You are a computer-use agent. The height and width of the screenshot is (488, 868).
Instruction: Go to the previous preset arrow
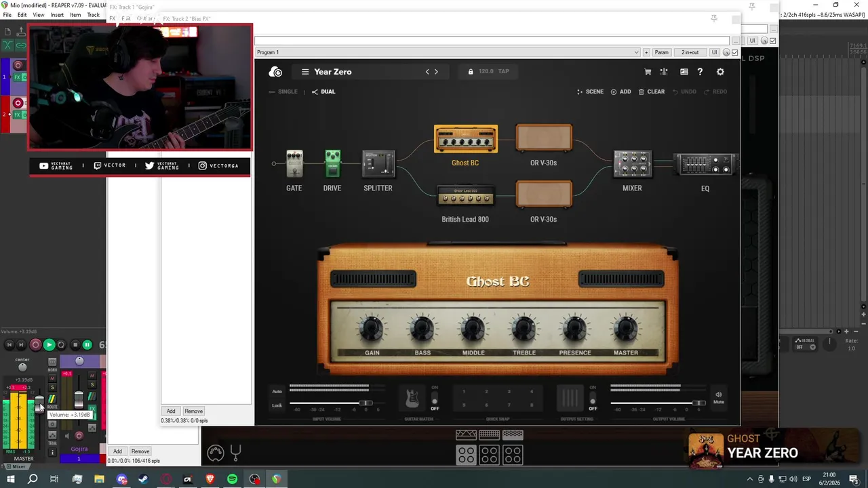point(427,72)
